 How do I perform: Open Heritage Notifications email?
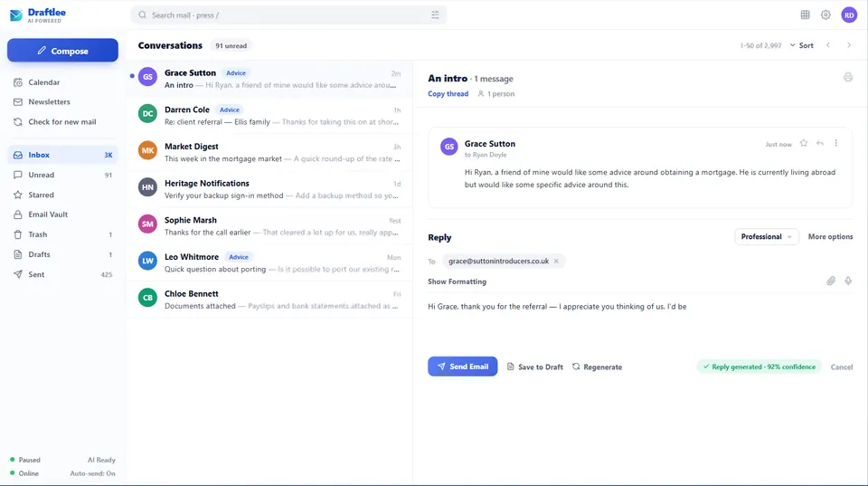coord(269,189)
